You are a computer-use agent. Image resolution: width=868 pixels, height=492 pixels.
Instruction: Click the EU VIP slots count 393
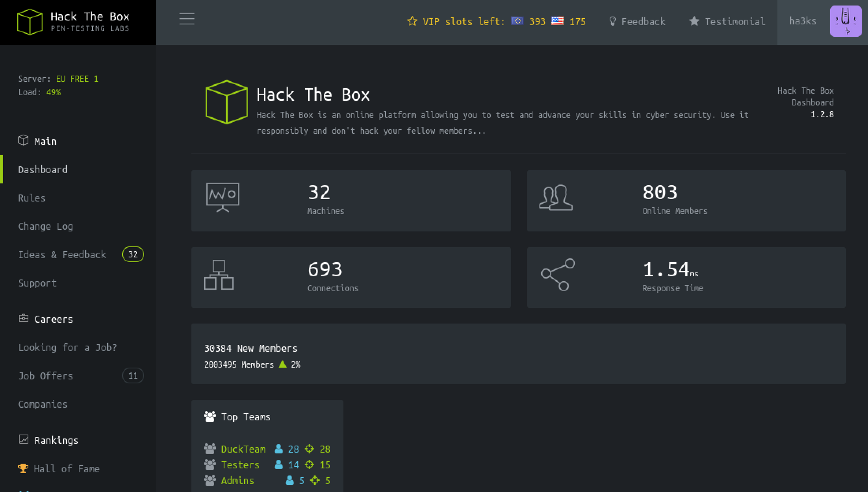(x=538, y=22)
